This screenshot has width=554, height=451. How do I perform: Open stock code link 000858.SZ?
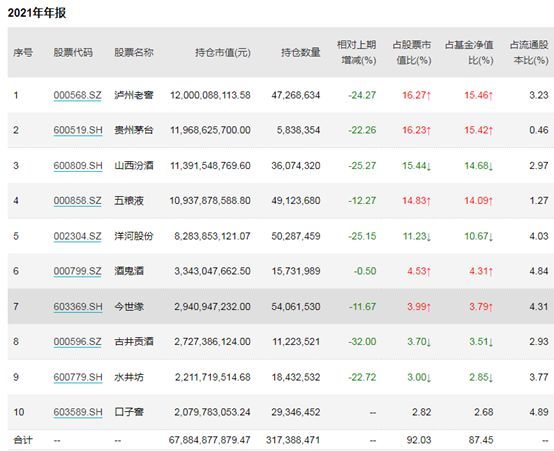click(x=78, y=200)
